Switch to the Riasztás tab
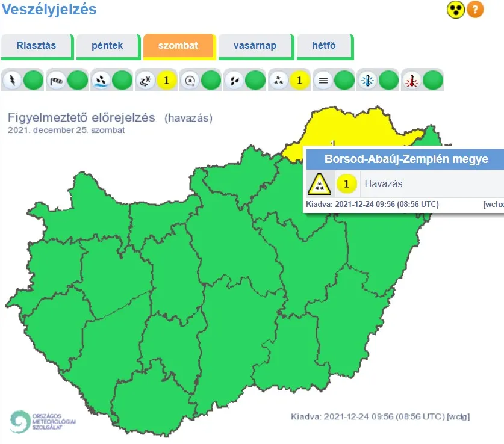Viewport: 504px width, 444px height. (36, 46)
